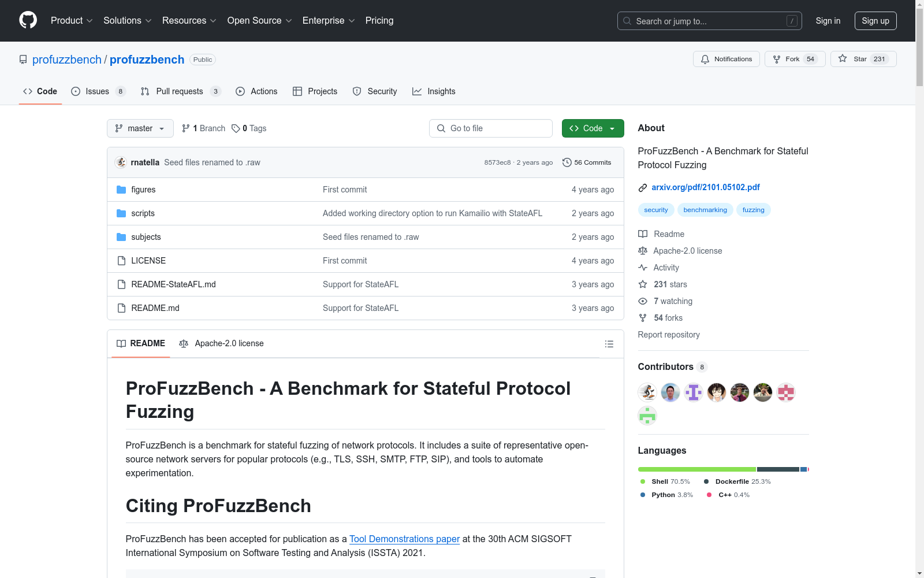924x578 pixels.
Task: Click the Fork repository icon
Action: click(x=777, y=59)
